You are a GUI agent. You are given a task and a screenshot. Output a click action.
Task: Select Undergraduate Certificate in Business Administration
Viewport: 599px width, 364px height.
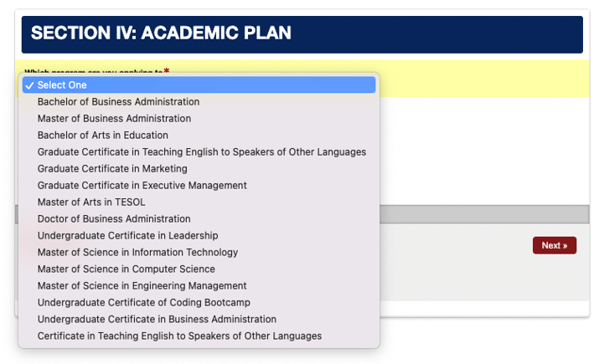(x=199, y=320)
